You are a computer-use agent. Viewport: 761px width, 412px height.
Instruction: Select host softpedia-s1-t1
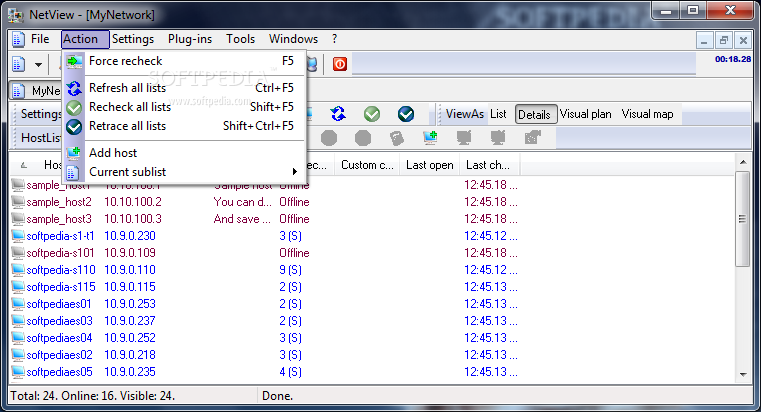click(x=60, y=236)
